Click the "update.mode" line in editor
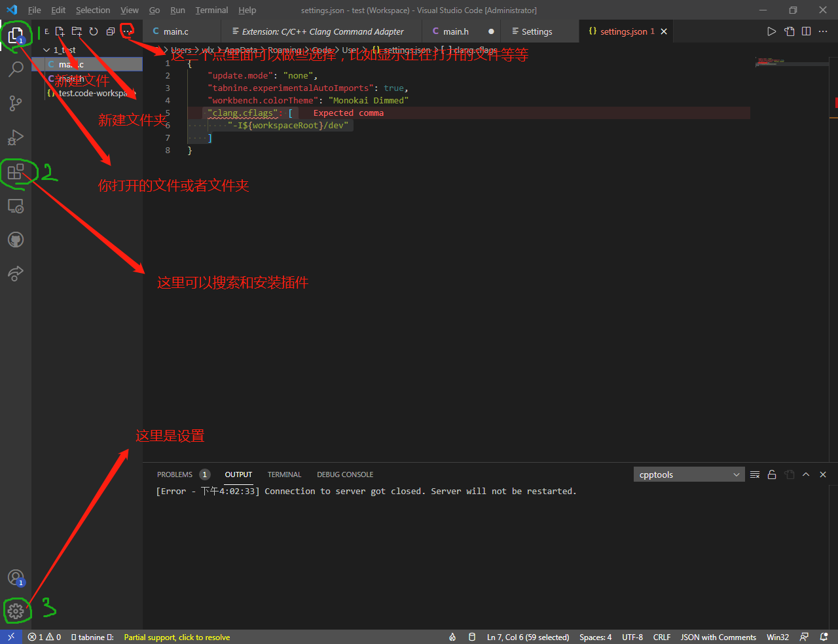Viewport: 838px width, 644px height. click(262, 75)
